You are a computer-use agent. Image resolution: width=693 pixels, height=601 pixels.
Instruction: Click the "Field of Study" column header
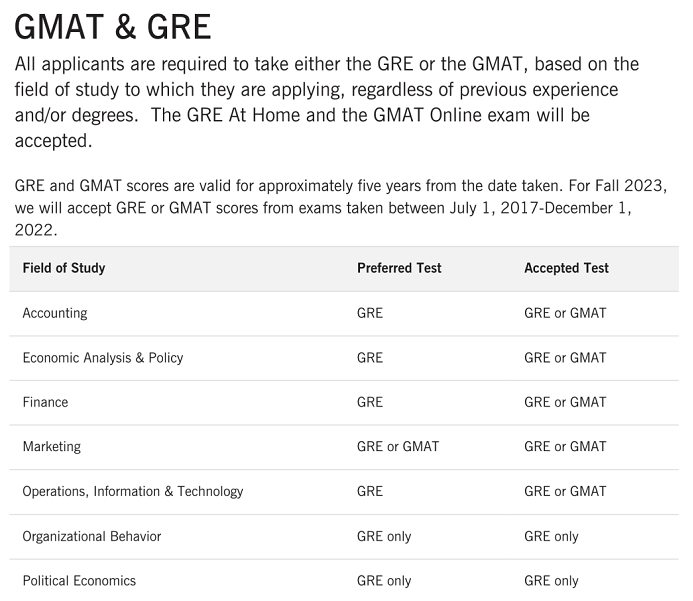click(x=64, y=268)
